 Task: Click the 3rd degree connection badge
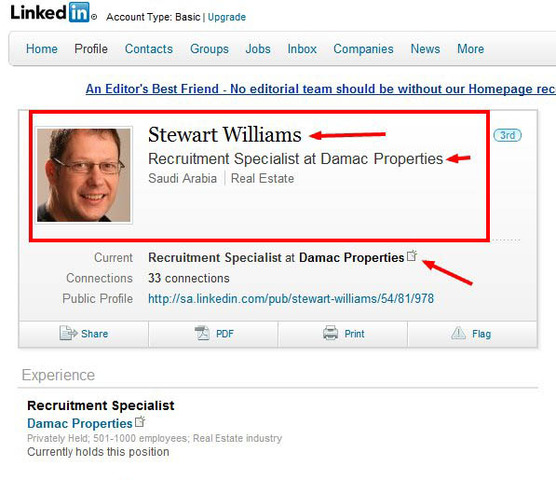(x=507, y=135)
